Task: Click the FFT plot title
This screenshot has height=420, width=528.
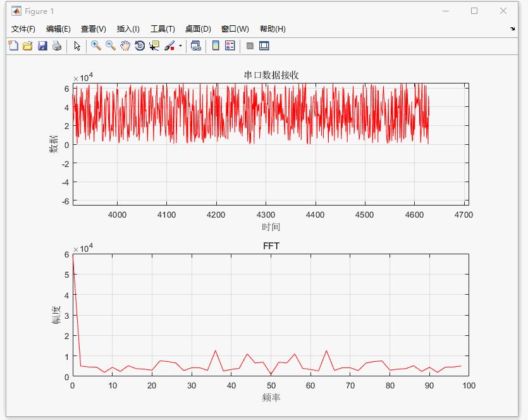Action: [271, 246]
